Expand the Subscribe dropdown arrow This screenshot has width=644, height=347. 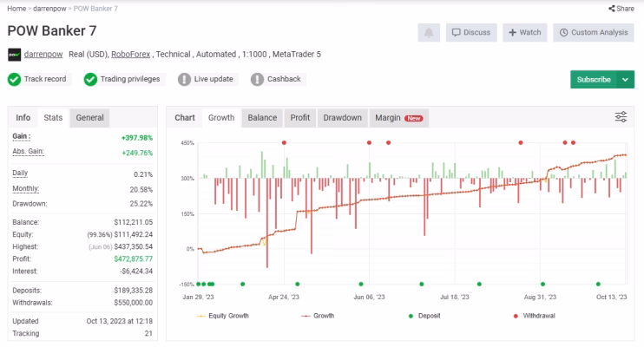625,80
